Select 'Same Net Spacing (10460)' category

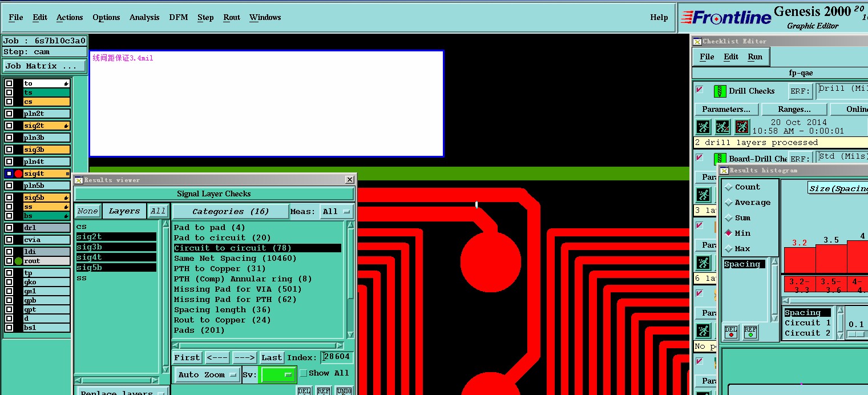257,258
